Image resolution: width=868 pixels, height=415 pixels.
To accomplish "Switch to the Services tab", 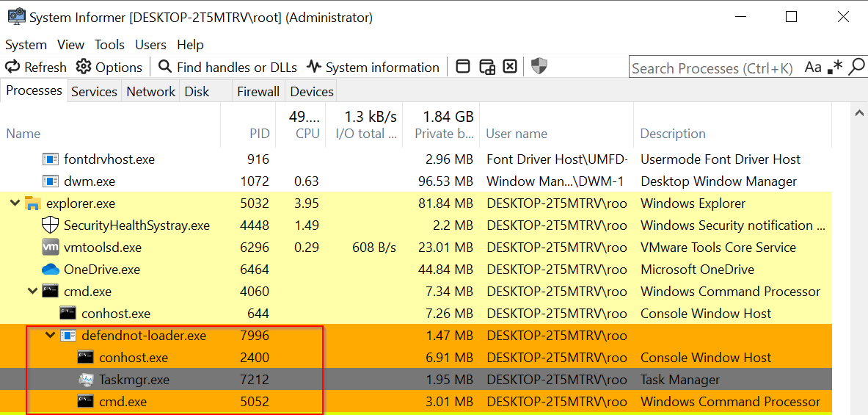I will (x=94, y=91).
